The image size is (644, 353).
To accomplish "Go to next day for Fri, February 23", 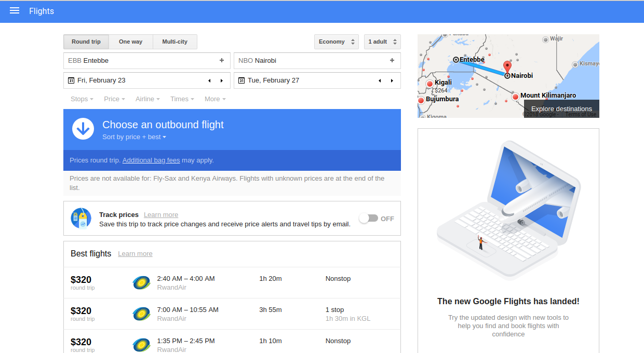I will [222, 80].
